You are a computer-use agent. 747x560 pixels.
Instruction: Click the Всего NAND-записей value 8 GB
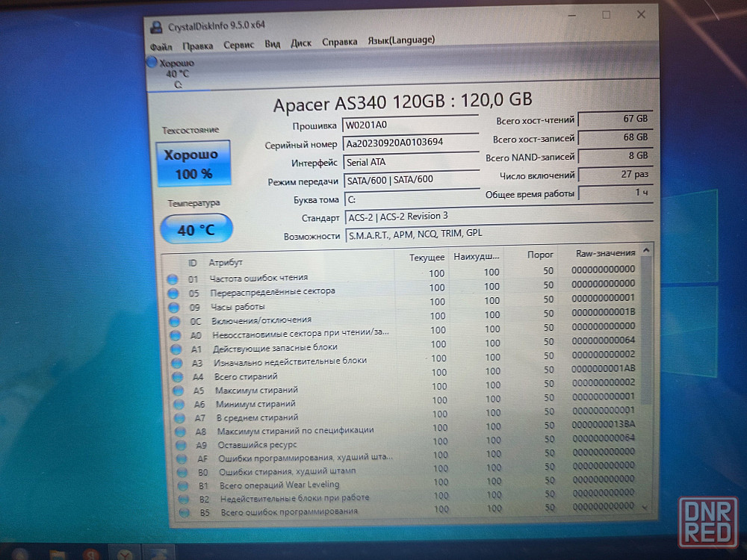[x=615, y=156]
